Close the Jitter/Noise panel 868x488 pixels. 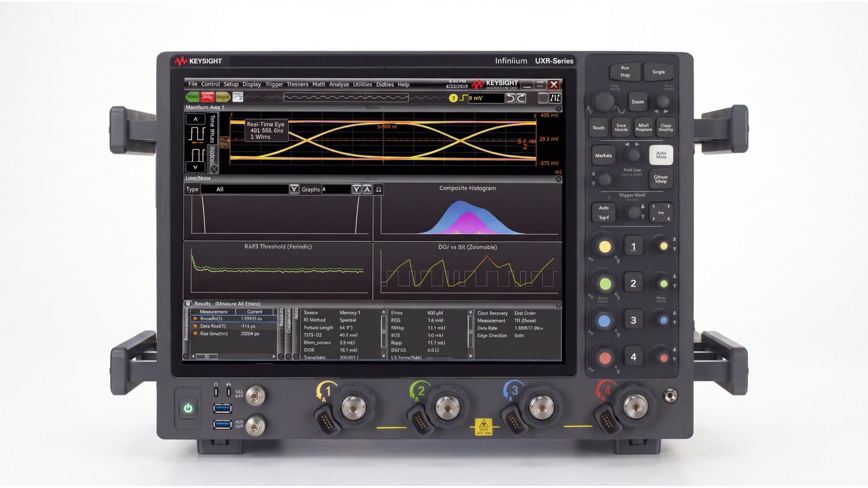click(558, 179)
